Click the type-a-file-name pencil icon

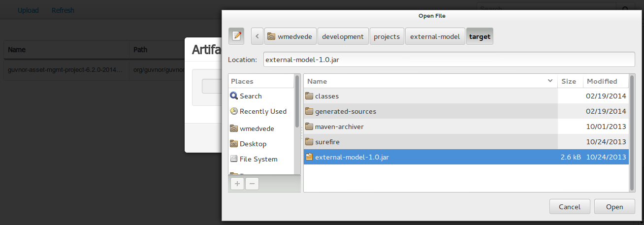point(236,36)
